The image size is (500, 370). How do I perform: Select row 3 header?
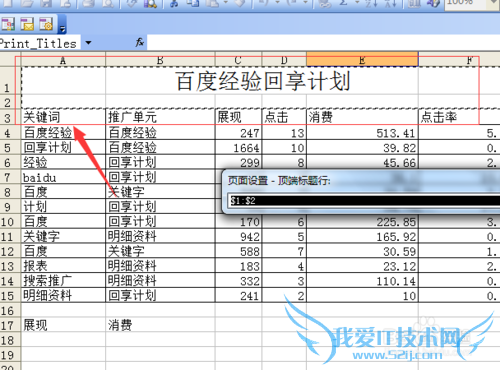(10, 117)
